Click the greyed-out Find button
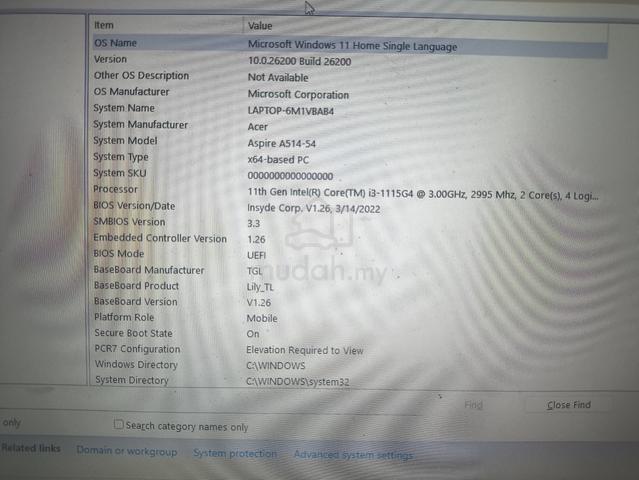Screen dimensions: 639x480 [473, 405]
